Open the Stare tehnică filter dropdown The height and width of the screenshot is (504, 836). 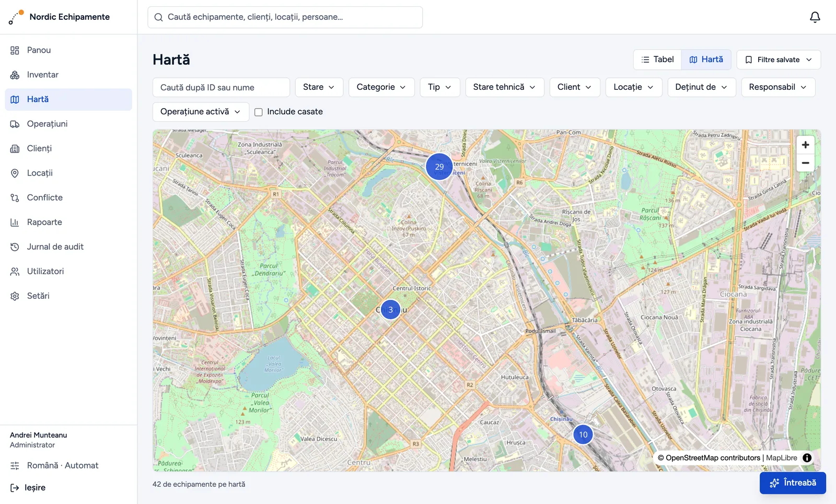(504, 87)
